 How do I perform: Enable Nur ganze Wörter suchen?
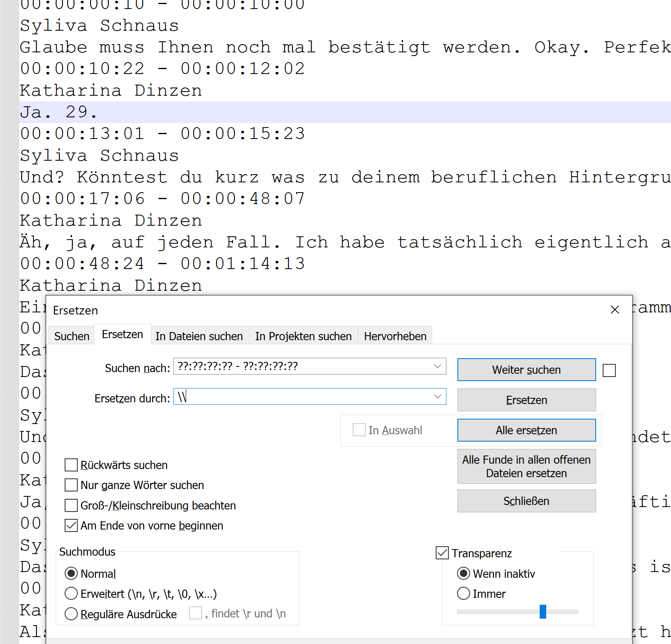[x=71, y=485]
